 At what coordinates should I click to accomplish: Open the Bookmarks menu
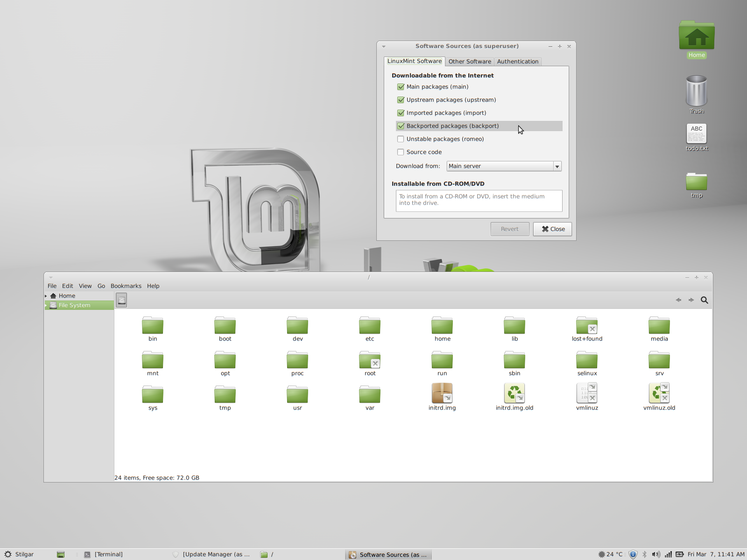pos(126,286)
